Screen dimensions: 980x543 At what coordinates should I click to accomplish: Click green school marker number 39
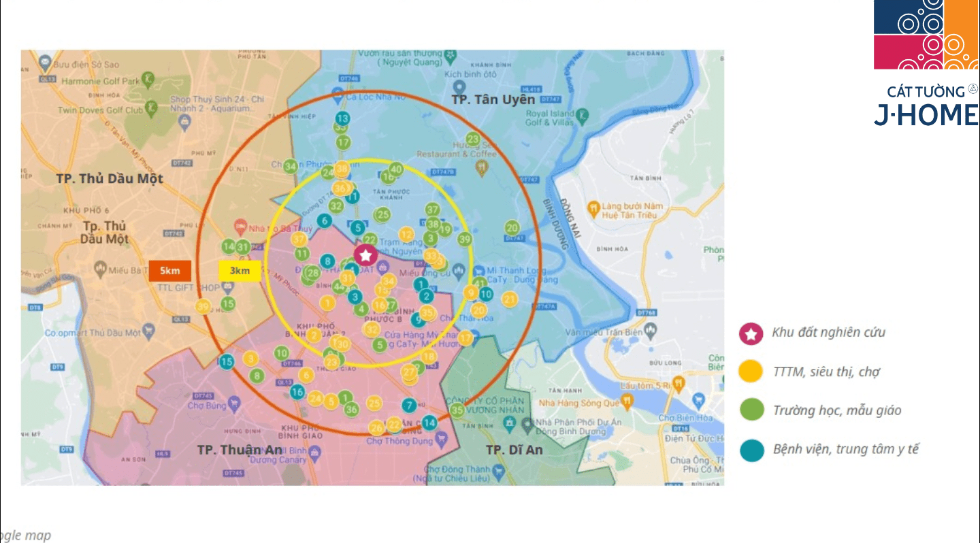click(x=464, y=239)
